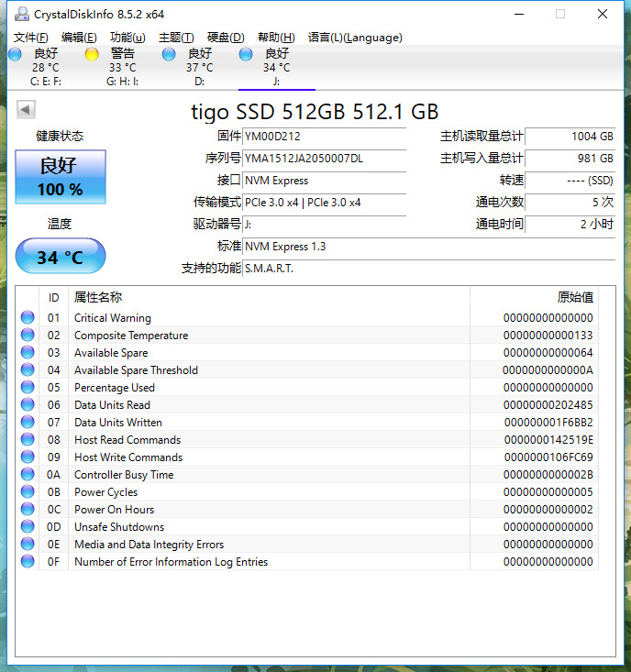631x672 pixels.
Task: Click the serial number field
Action: [x=324, y=159]
